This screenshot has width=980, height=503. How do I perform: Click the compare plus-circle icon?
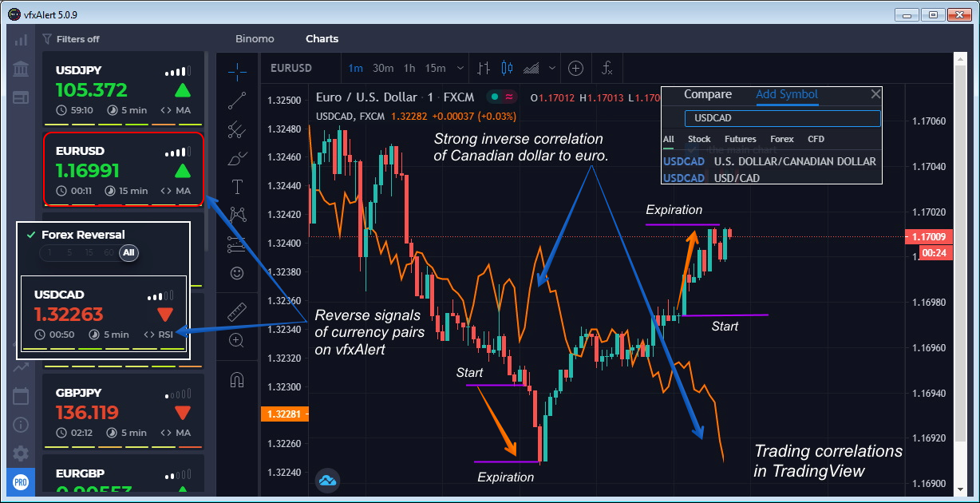point(575,68)
